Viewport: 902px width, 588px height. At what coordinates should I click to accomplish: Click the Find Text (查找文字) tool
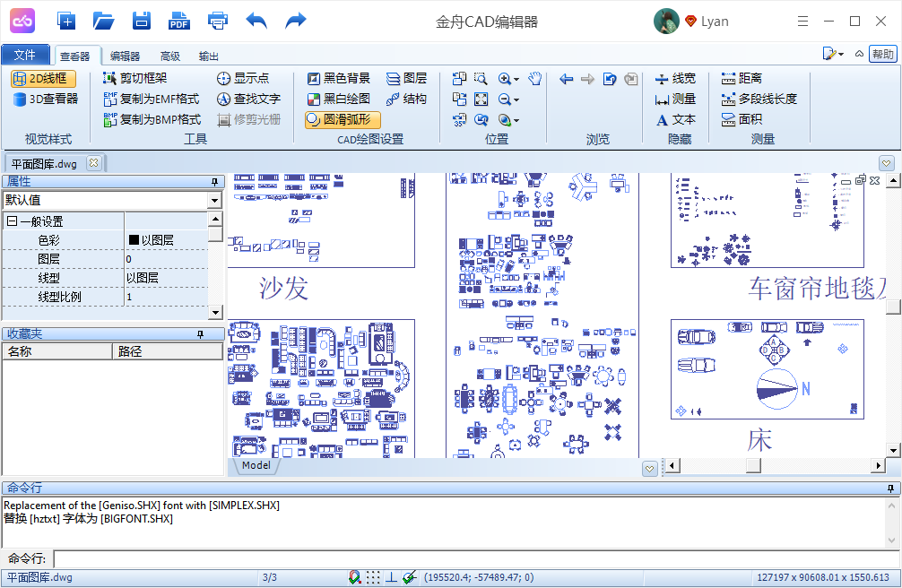pos(248,99)
